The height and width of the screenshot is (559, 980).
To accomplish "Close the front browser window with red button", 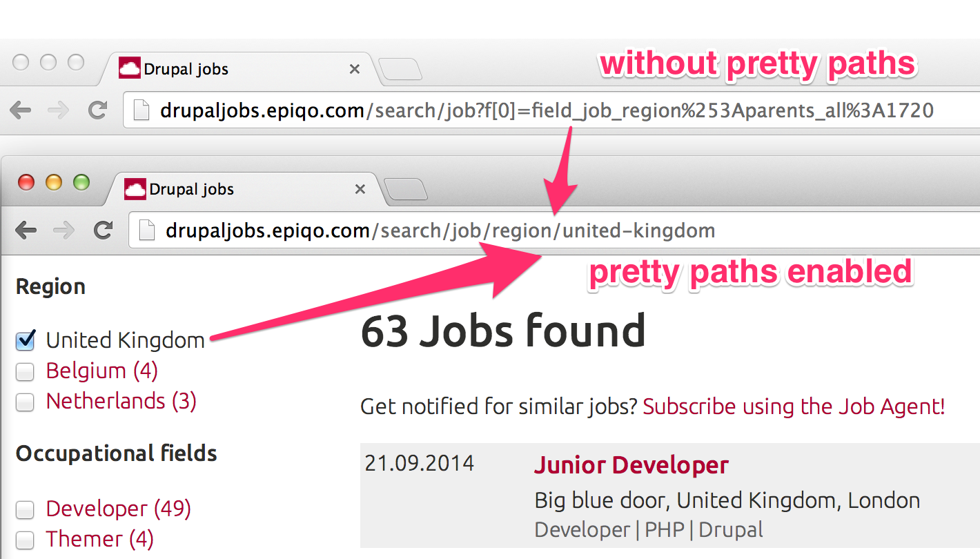I will click(26, 182).
